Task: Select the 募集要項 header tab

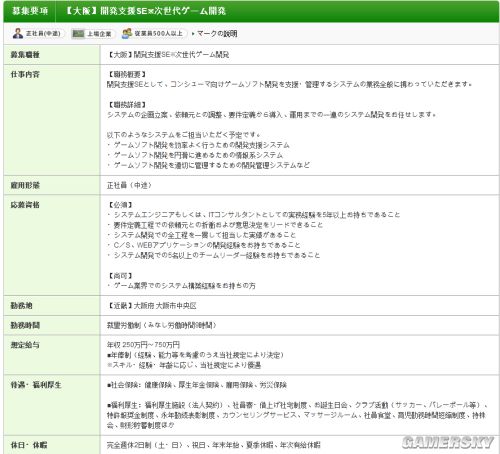Action: pyautogui.click(x=30, y=11)
